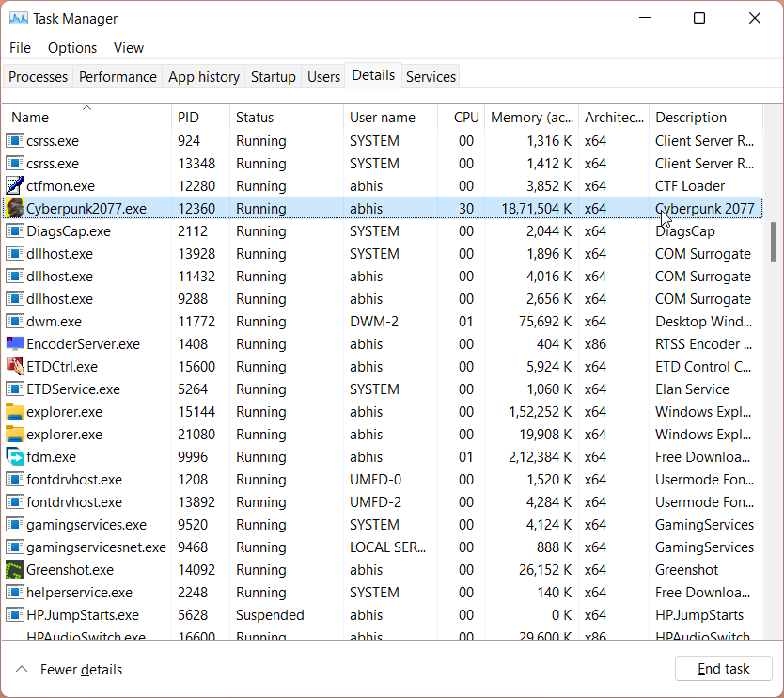Click the gamingservicesnet.exe process icon
This screenshot has height=698, width=784.
click(x=15, y=547)
